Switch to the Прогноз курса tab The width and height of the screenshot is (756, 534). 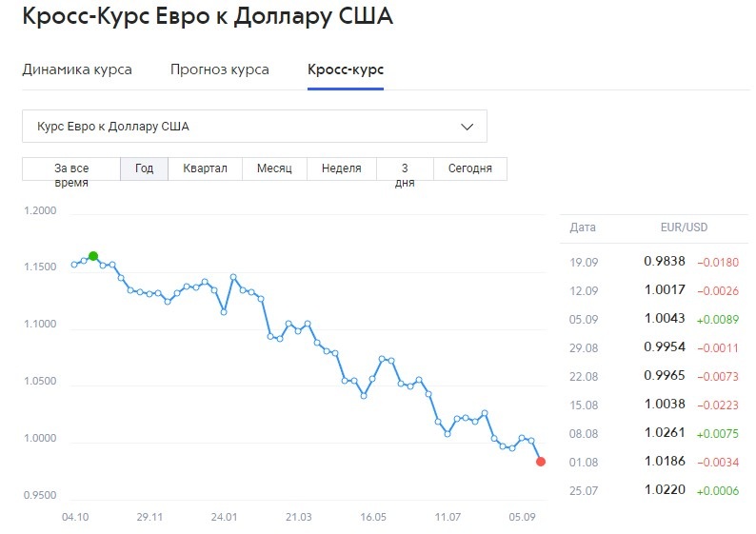tap(219, 69)
